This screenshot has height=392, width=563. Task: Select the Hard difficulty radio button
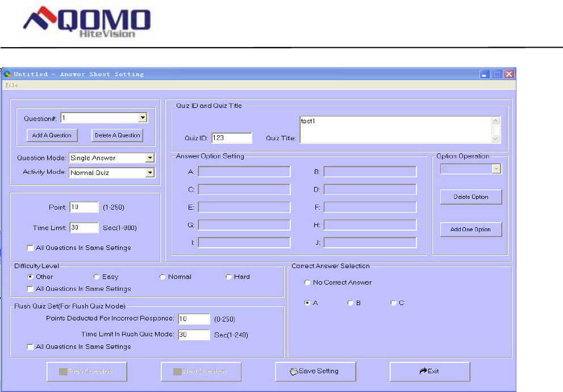point(228,277)
